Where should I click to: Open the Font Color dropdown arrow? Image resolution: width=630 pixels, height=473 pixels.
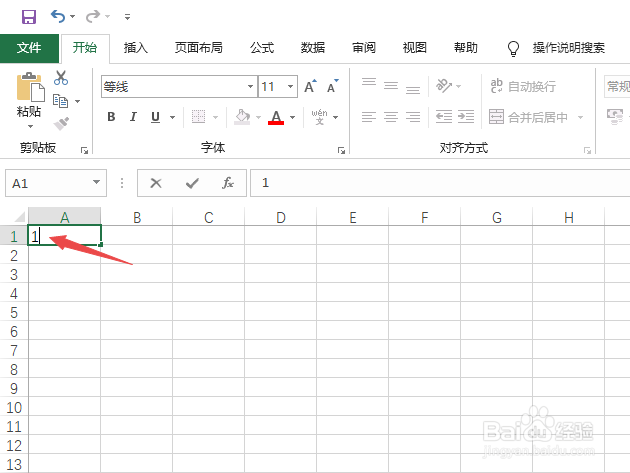coord(292,117)
